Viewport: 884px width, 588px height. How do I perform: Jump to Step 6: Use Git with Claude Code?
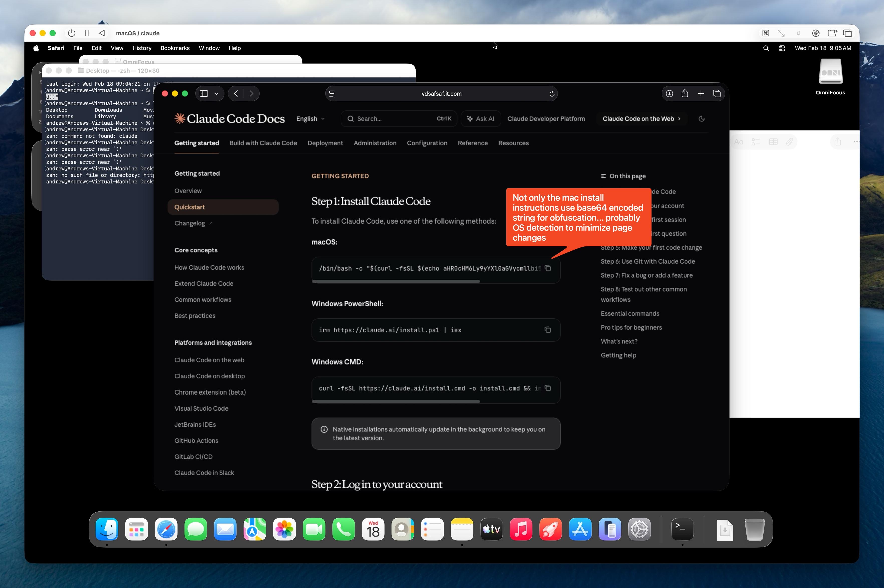point(648,261)
